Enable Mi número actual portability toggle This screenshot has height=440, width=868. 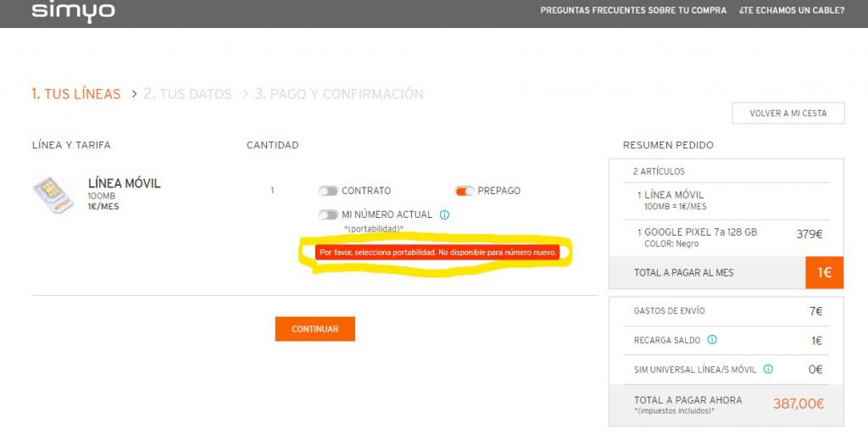tap(328, 215)
